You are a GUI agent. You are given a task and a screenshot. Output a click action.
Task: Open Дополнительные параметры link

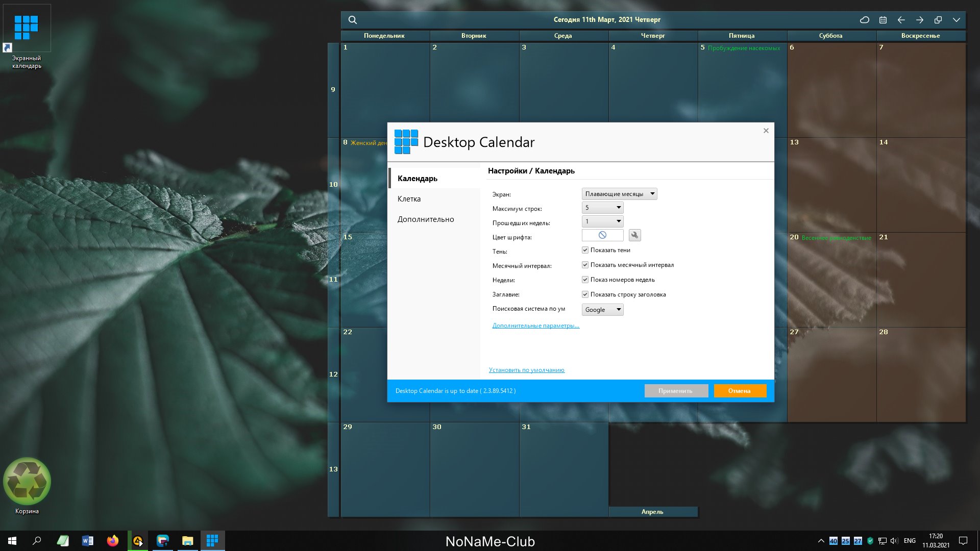pyautogui.click(x=536, y=325)
